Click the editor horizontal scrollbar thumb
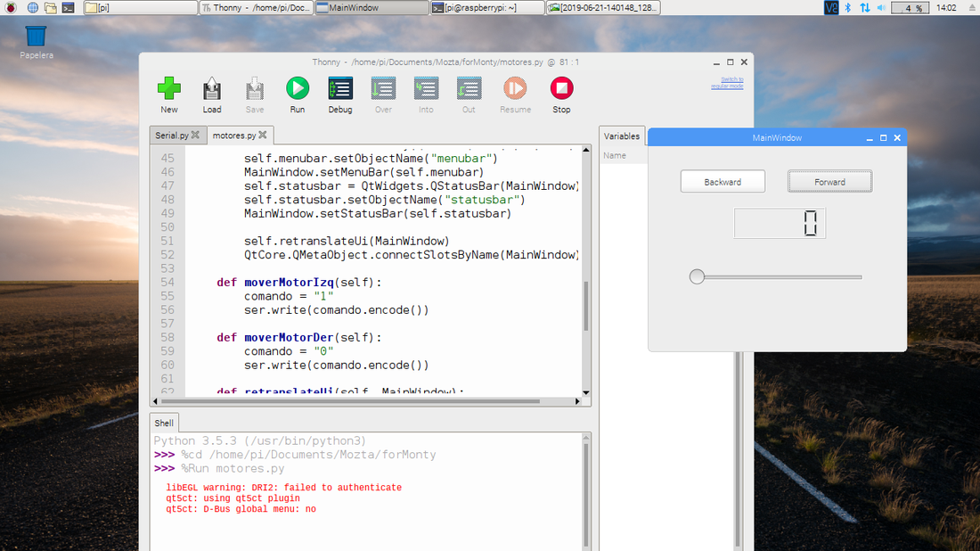Image resolution: width=980 pixels, height=551 pixels. 350,401
